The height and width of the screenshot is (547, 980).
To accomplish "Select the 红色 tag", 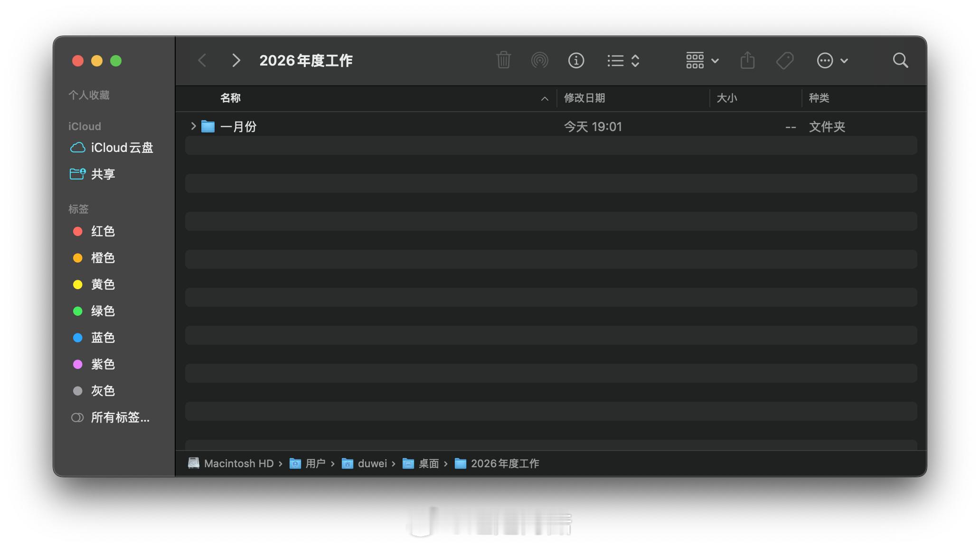I will point(103,231).
